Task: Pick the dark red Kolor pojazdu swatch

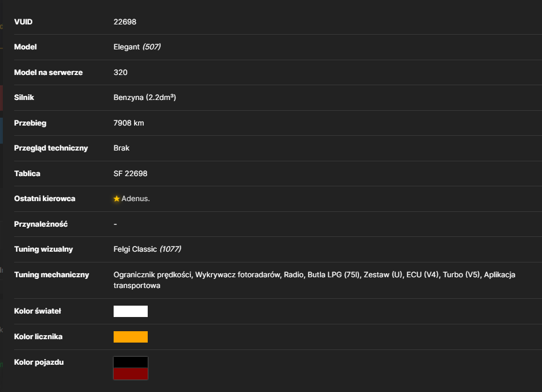Action: (131, 374)
